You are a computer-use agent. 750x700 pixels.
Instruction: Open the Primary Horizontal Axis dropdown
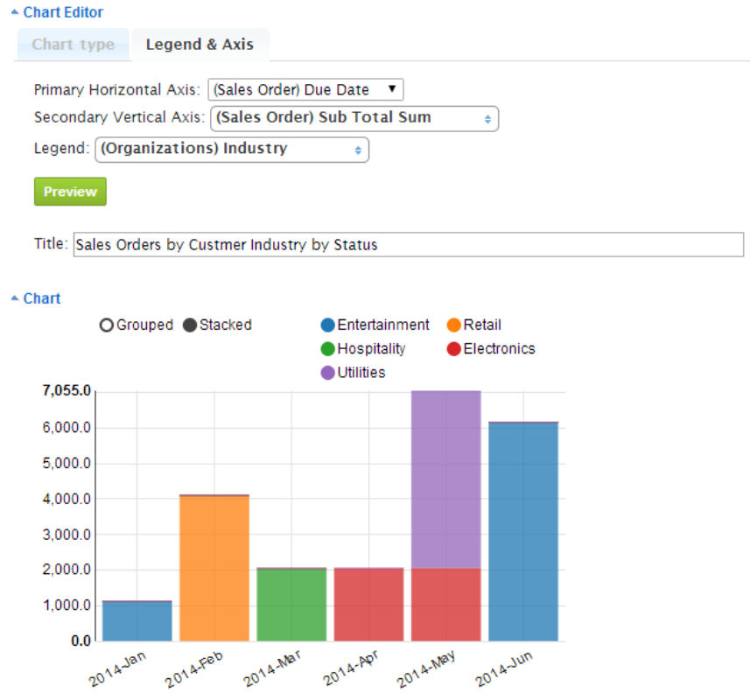tap(305, 89)
